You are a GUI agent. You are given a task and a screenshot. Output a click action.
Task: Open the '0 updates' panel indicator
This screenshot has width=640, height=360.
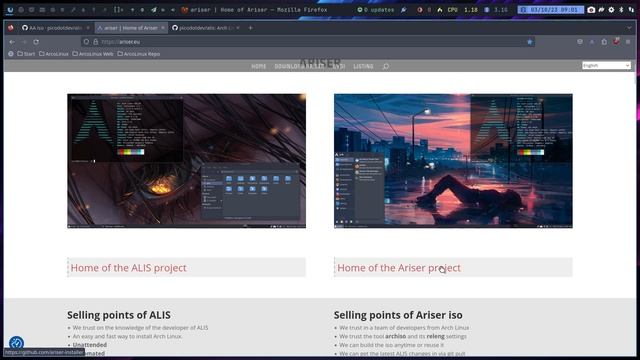376,9
